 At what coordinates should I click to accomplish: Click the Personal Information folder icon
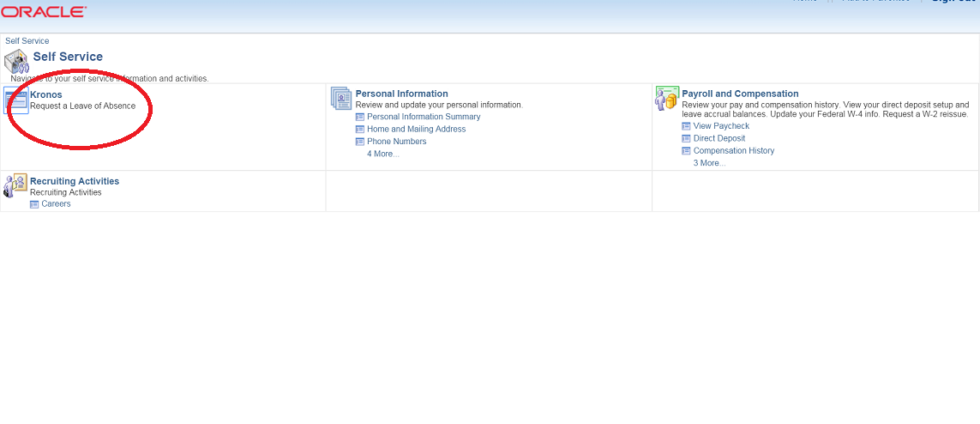tap(341, 99)
